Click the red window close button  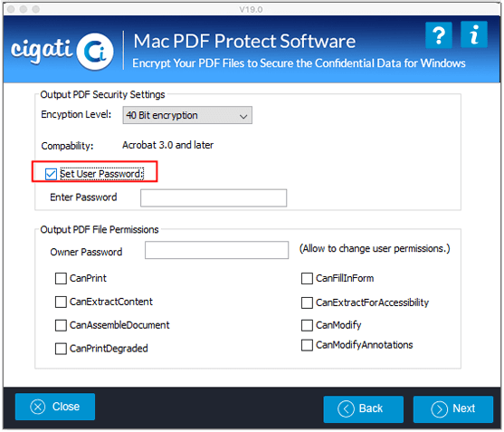click(11, 9)
